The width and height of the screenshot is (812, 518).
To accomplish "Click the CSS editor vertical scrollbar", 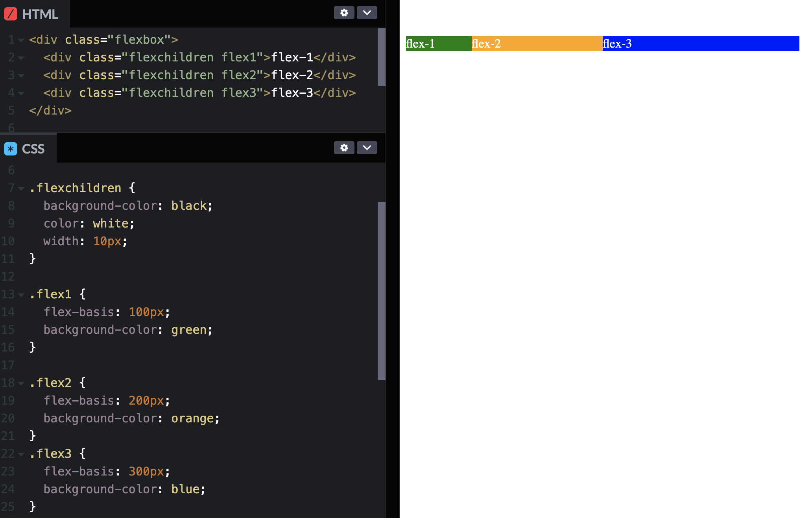I will click(x=381, y=291).
